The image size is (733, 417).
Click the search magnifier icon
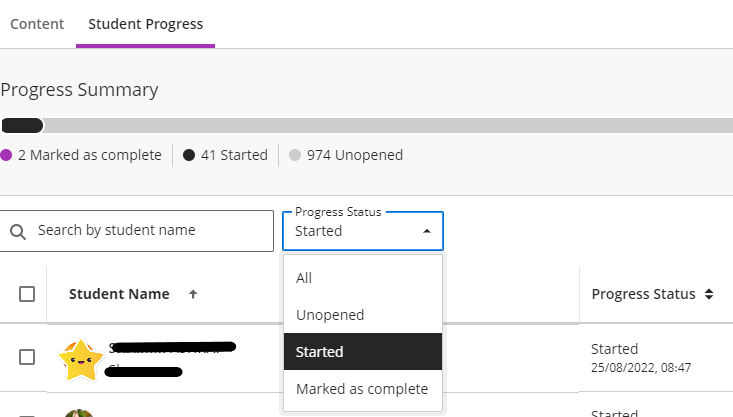point(18,231)
